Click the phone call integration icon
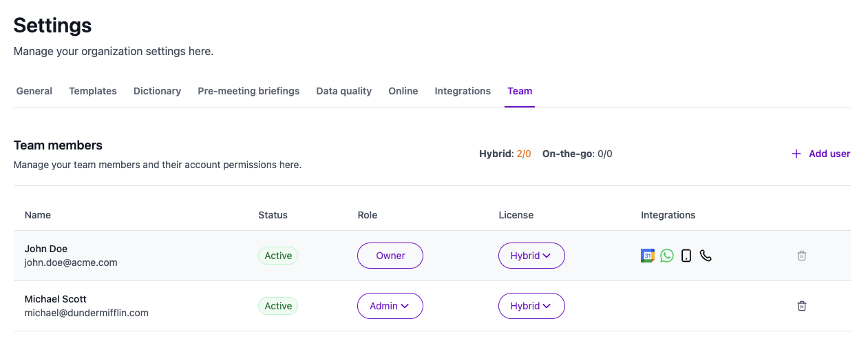Screen dimensions: 868x350 [706, 256]
